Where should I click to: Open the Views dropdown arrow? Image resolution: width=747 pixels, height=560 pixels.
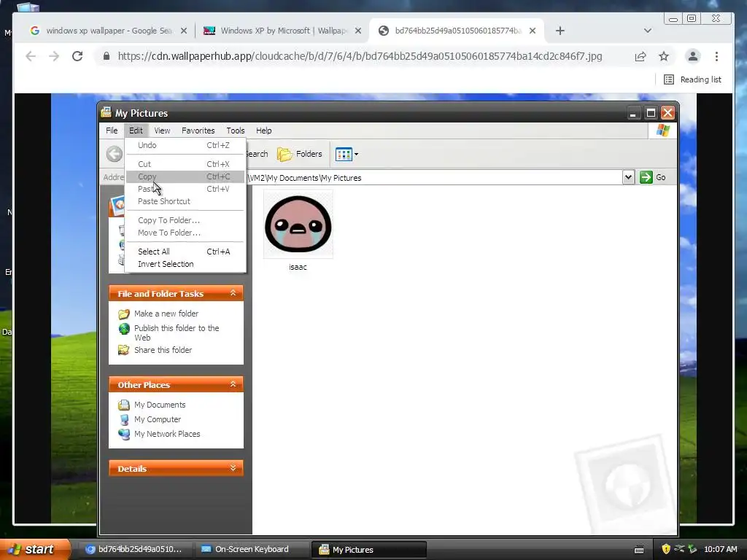pos(356,154)
